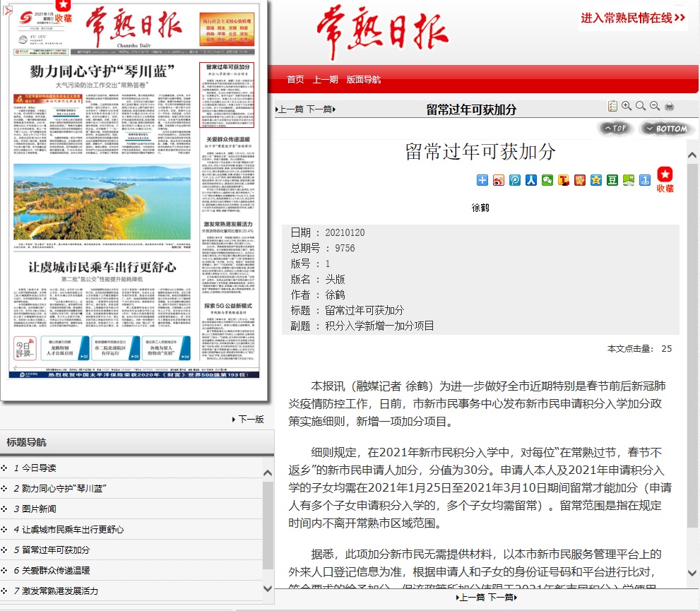
Task: Share the article to Renren
Action: click(x=530, y=180)
